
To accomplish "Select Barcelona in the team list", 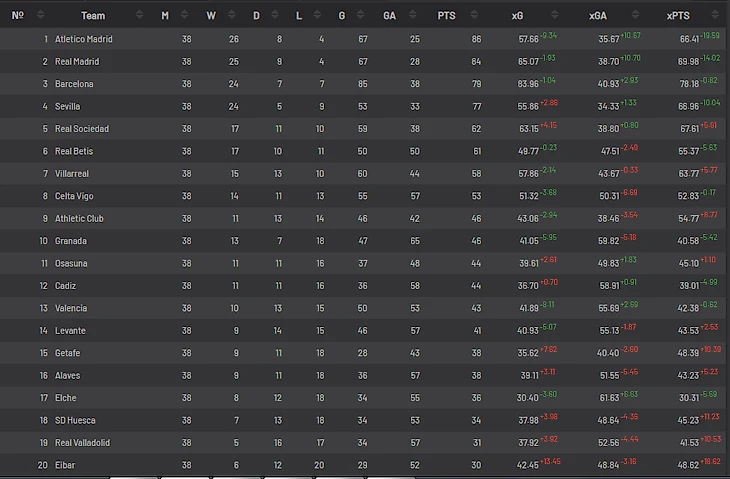I will (74, 84).
